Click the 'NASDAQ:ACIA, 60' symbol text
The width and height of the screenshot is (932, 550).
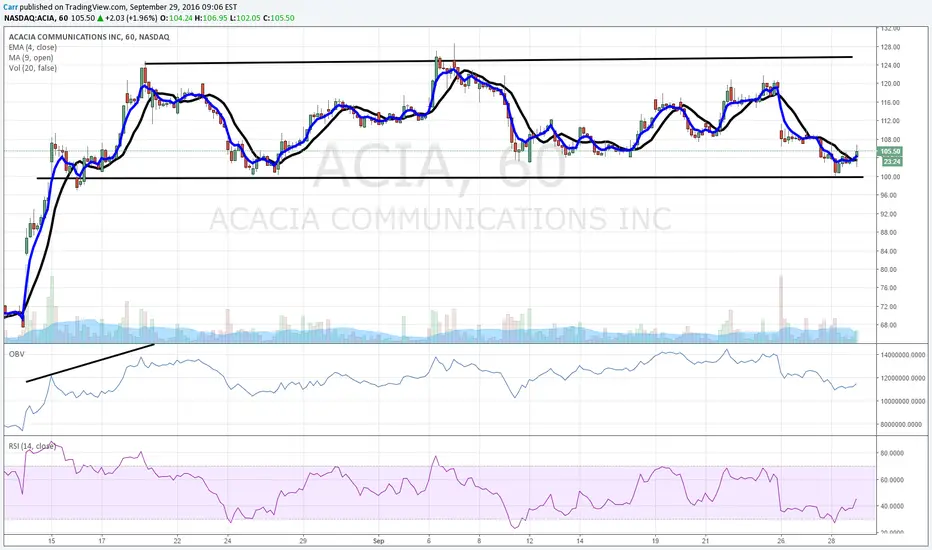pyautogui.click(x=36, y=18)
